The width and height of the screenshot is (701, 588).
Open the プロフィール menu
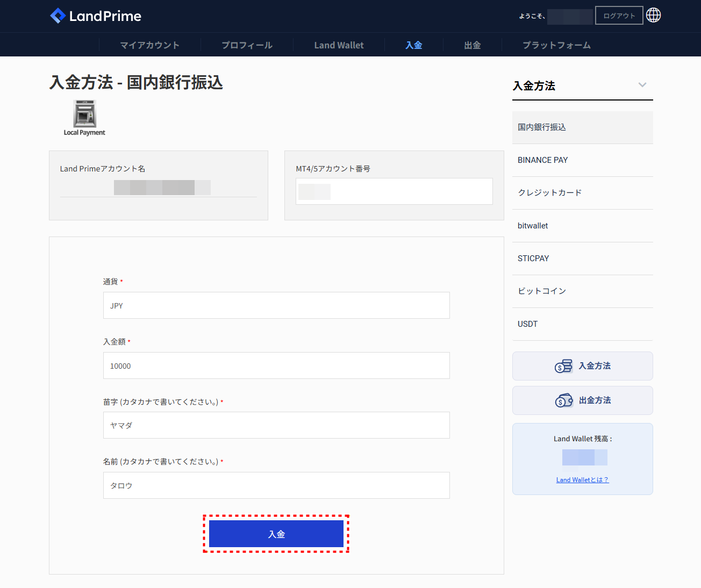tap(247, 45)
